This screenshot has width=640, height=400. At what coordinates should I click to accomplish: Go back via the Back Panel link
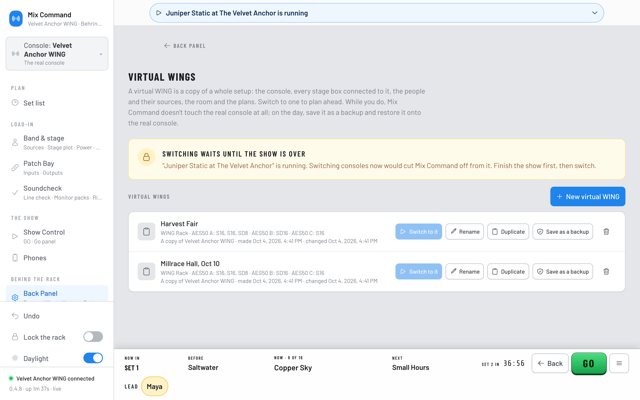184,46
